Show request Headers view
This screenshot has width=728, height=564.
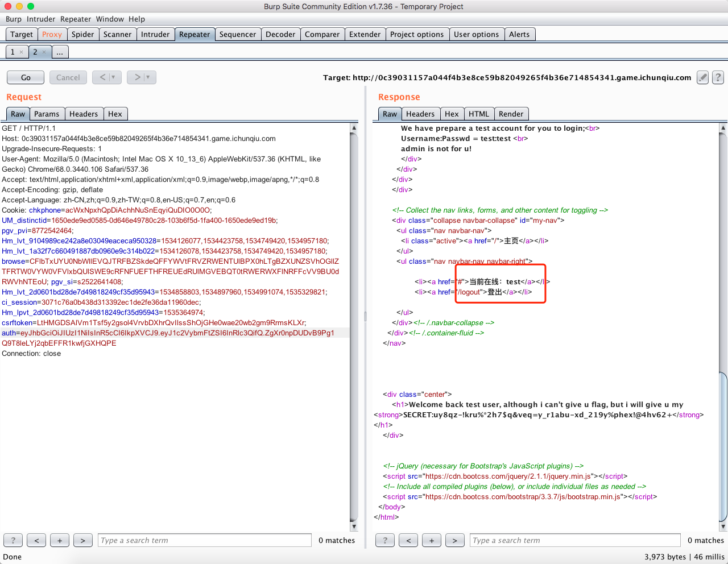[x=84, y=114]
